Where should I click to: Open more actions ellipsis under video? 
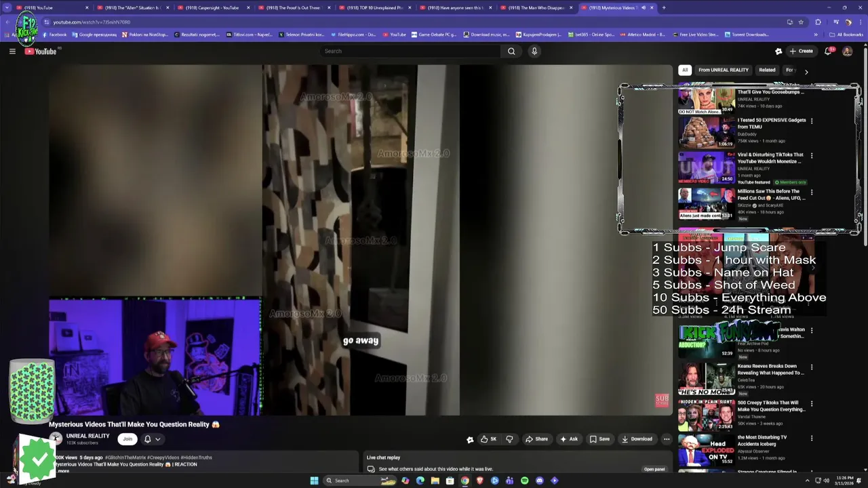667,439
